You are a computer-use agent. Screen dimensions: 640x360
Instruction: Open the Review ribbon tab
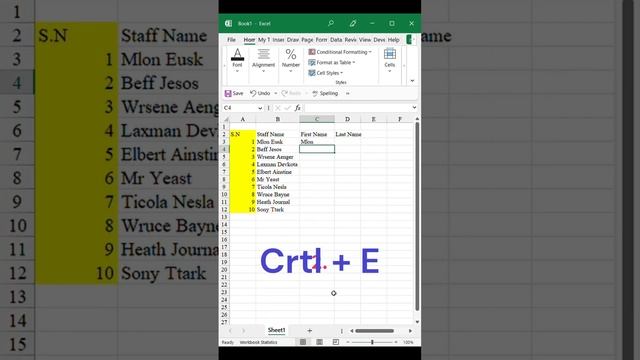[351, 40]
